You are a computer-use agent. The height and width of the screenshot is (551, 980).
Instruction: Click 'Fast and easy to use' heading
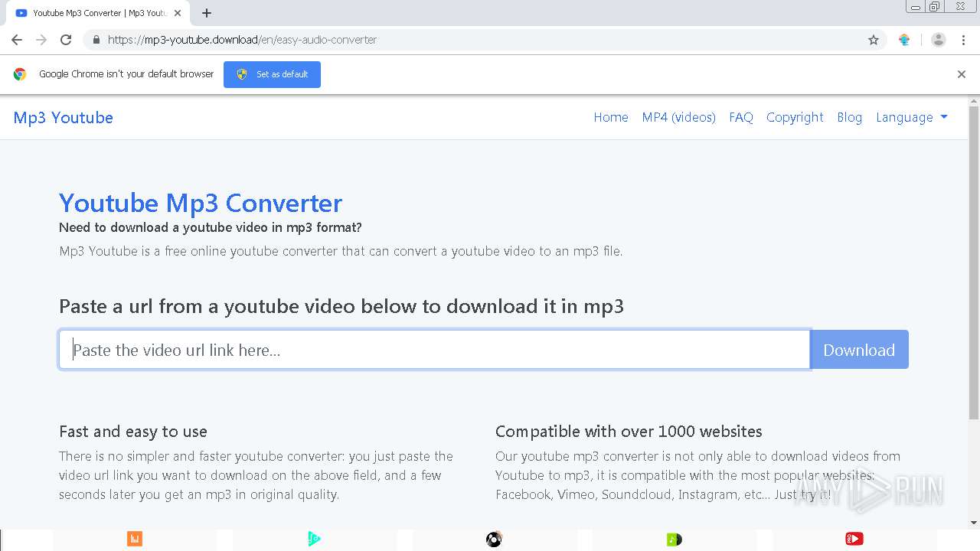133,432
